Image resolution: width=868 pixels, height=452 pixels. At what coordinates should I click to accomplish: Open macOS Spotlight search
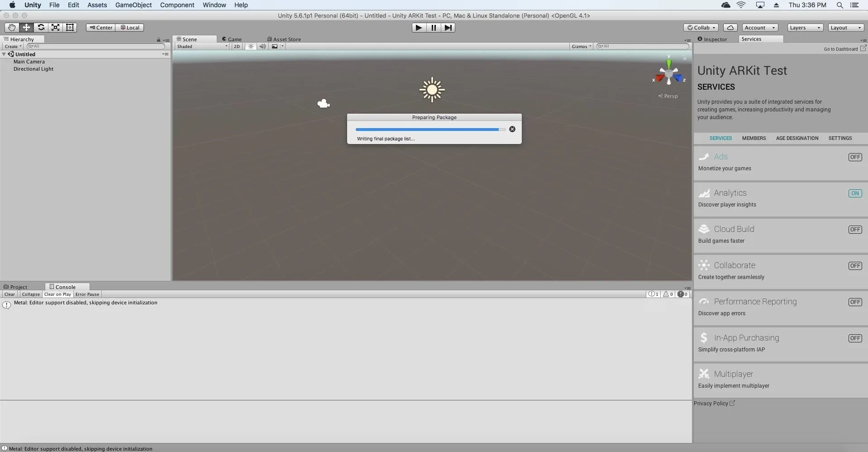coord(839,5)
